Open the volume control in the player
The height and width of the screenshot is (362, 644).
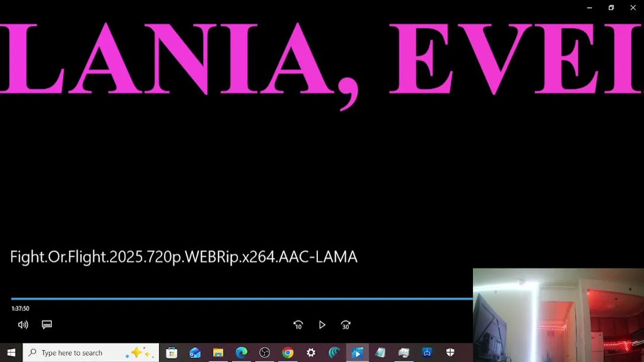pyautogui.click(x=23, y=325)
